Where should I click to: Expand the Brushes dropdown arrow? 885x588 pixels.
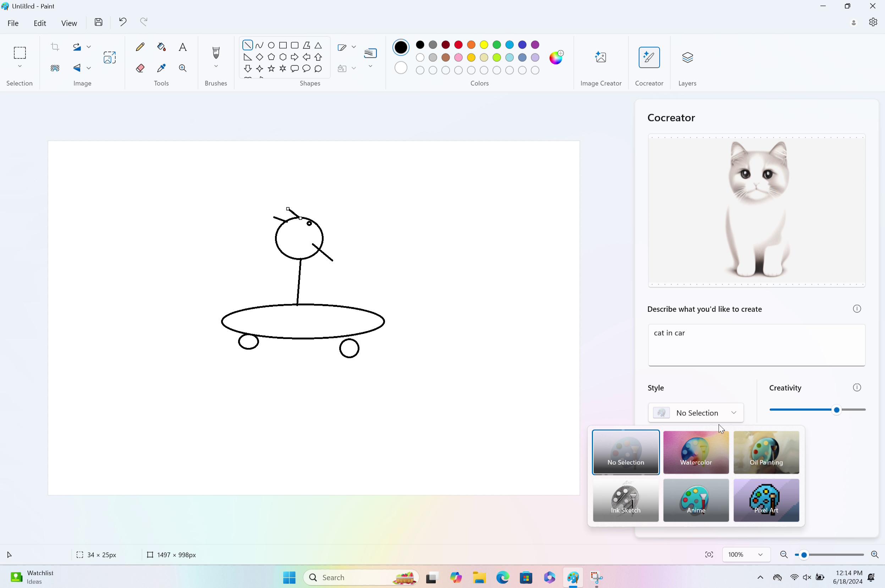[216, 66]
